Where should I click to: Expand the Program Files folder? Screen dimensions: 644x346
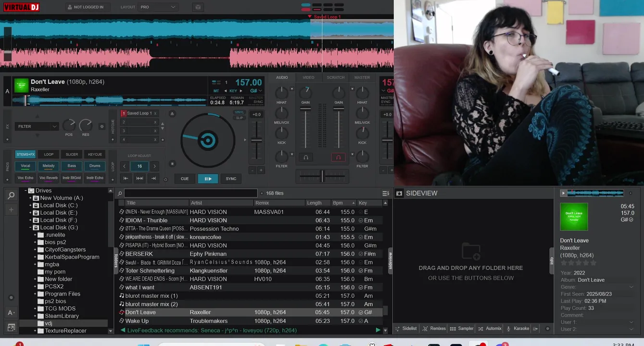click(x=35, y=294)
